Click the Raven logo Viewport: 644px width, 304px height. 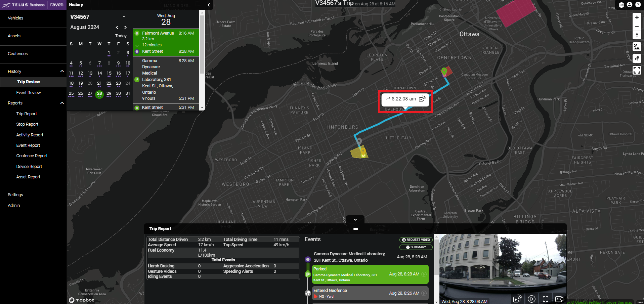coord(56,5)
